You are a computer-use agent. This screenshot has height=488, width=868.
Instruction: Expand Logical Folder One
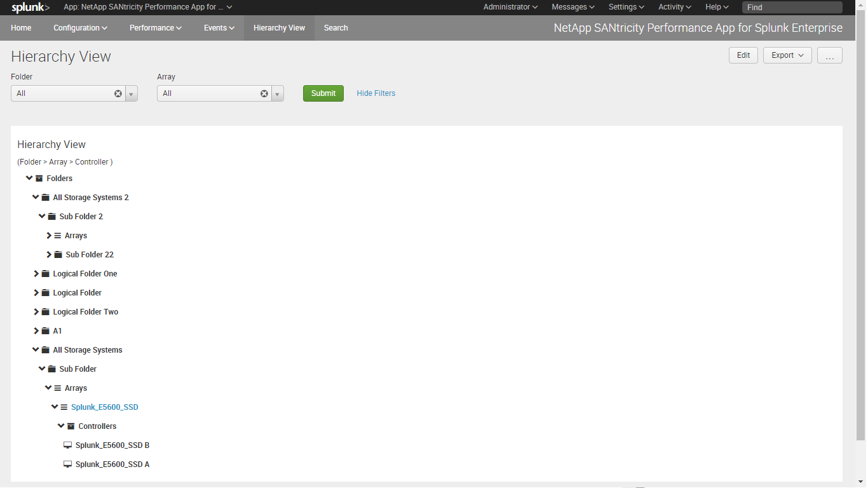tap(36, 274)
